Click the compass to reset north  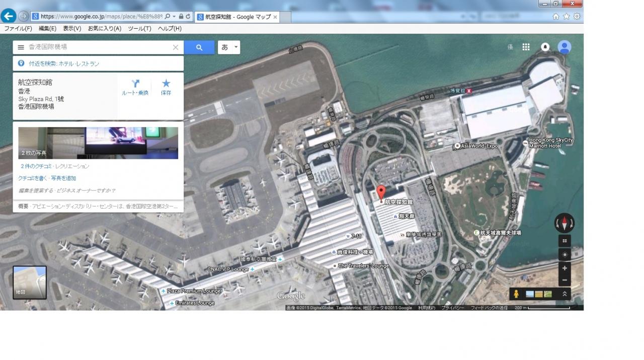click(565, 223)
